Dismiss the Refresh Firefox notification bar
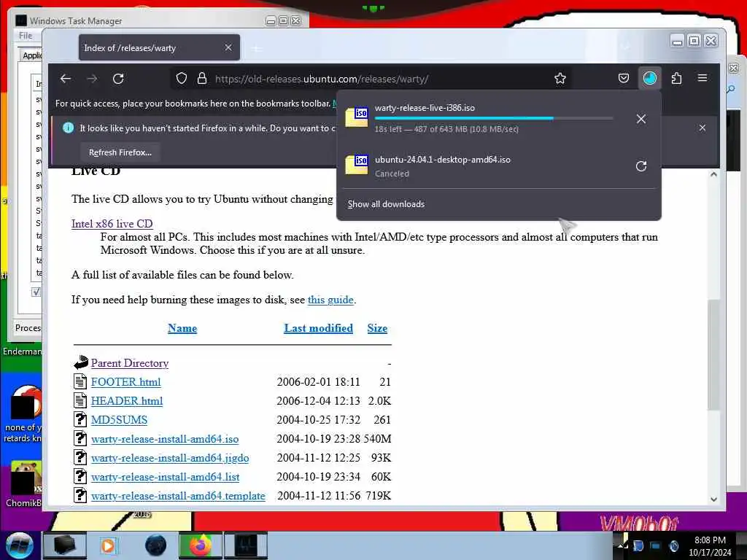 click(703, 128)
